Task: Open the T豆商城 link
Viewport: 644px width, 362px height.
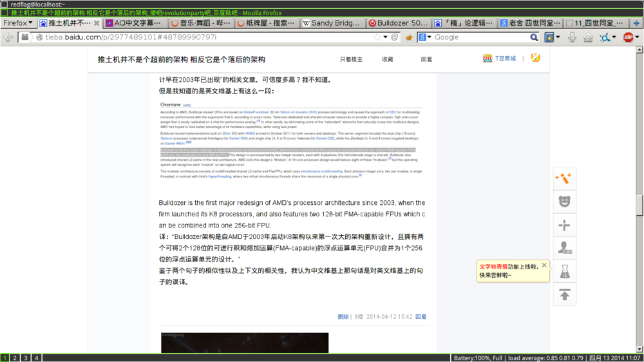Action: (505, 59)
